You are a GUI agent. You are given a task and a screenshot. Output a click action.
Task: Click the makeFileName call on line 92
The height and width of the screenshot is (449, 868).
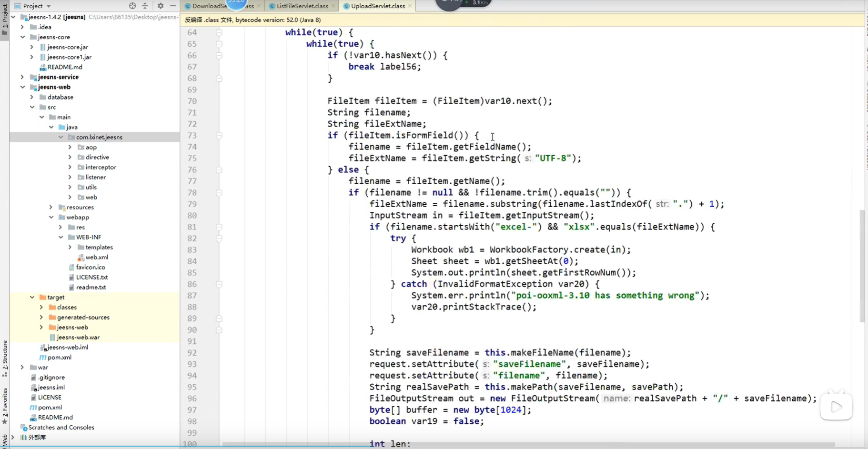542,352
